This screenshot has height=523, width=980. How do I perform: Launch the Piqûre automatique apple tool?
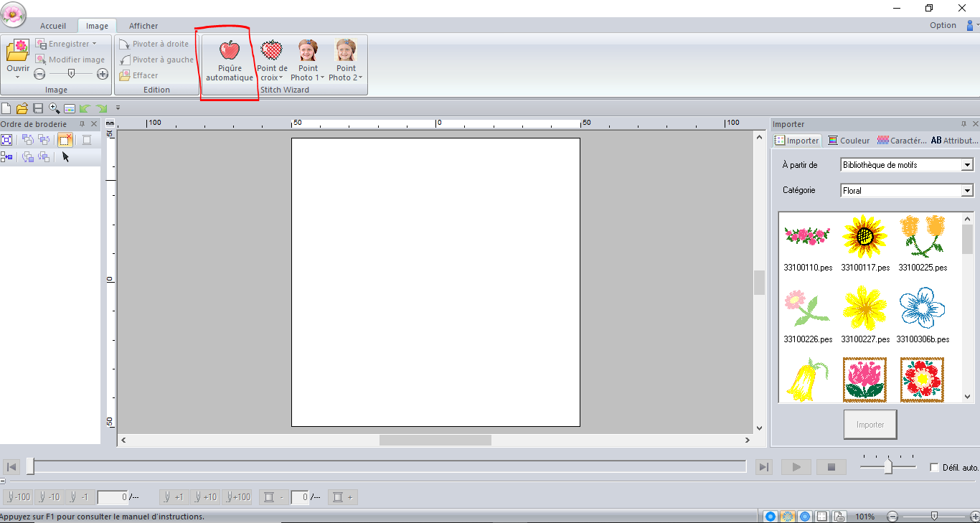[230, 61]
